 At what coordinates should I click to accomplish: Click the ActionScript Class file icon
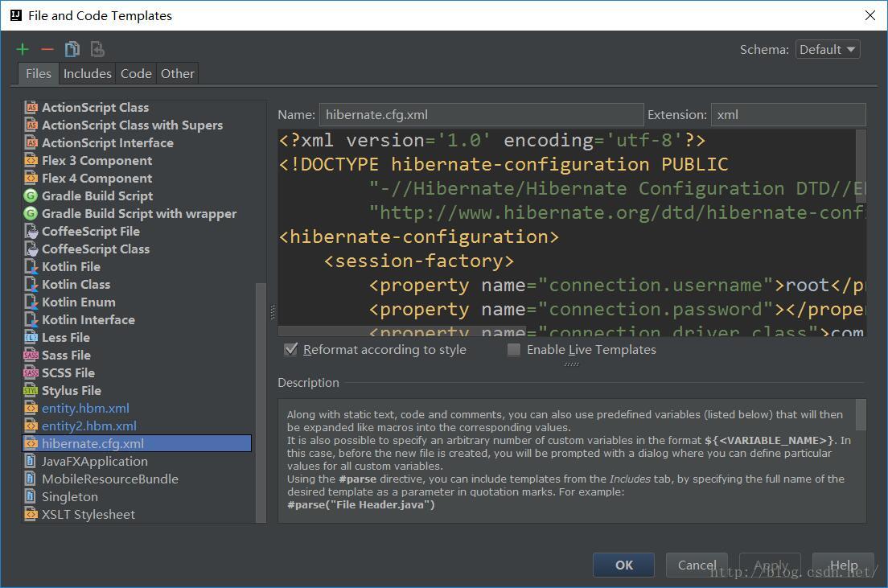(x=31, y=107)
